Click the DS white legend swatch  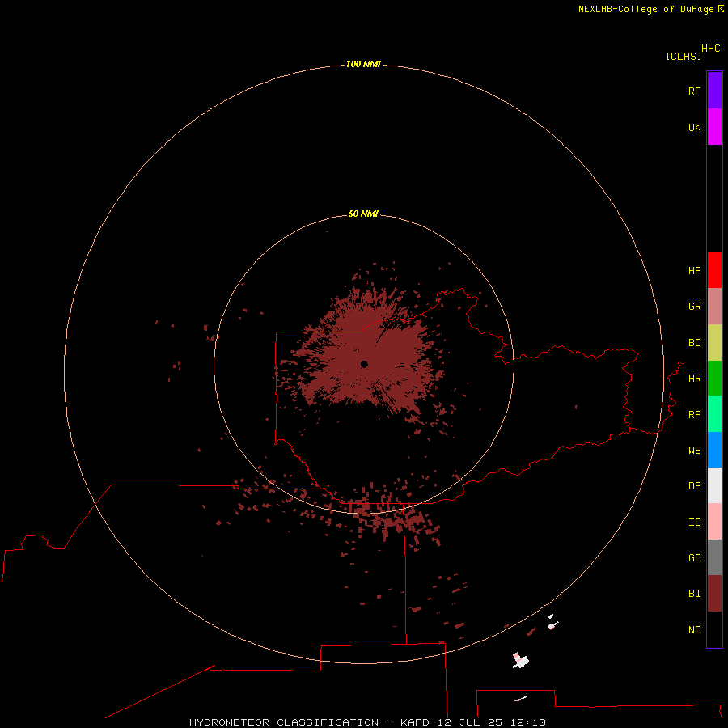(x=714, y=485)
